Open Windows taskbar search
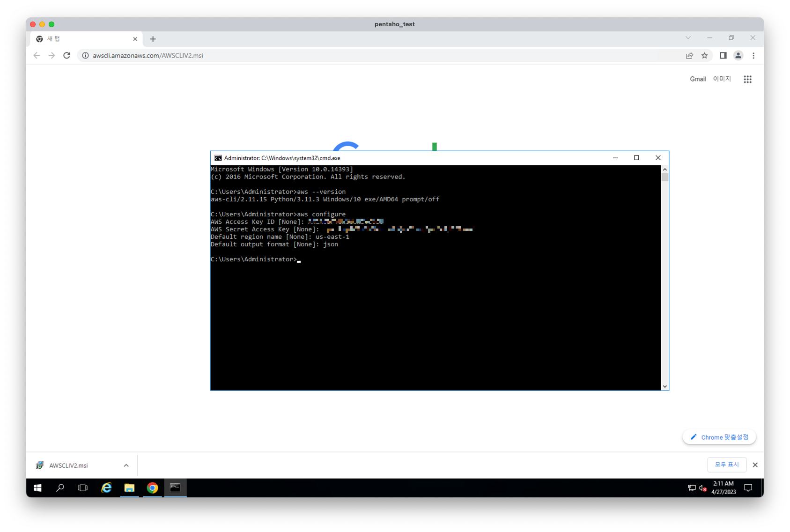Image resolution: width=790 pixels, height=532 pixels. tap(60, 488)
